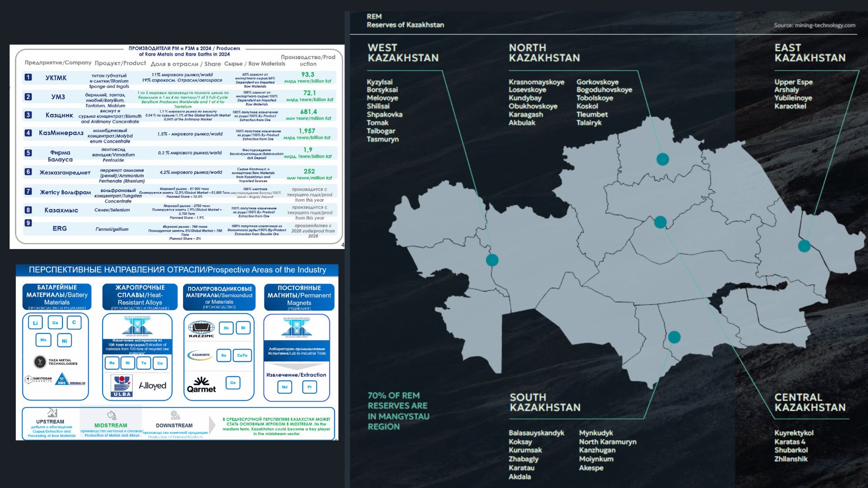Viewport: 868px width, 488px height.
Task: Click the West Kazakhstan map marker dot
Action: (x=492, y=260)
